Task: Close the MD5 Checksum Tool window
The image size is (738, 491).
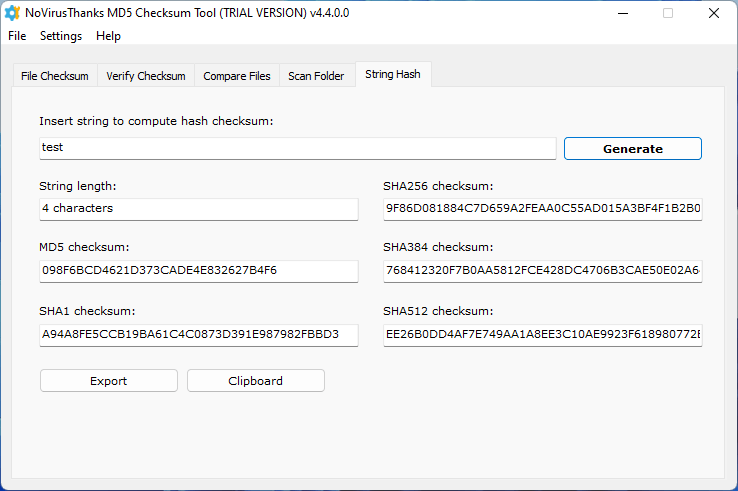Action: pyautogui.click(x=714, y=13)
